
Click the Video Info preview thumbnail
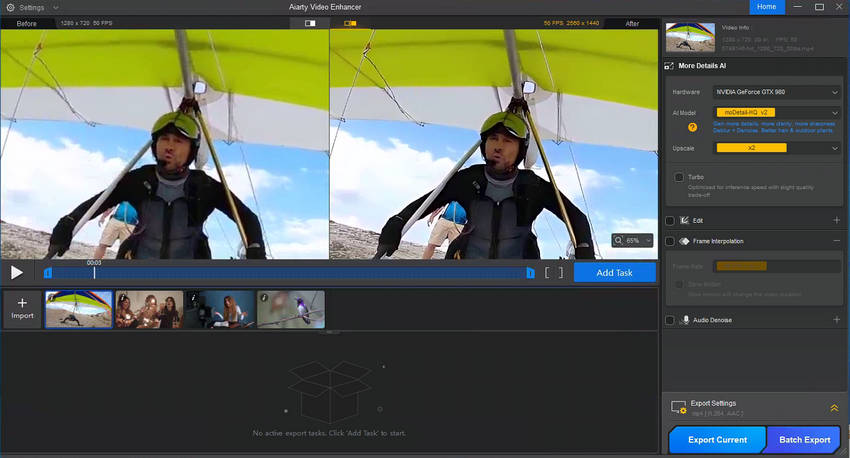(x=690, y=37)
